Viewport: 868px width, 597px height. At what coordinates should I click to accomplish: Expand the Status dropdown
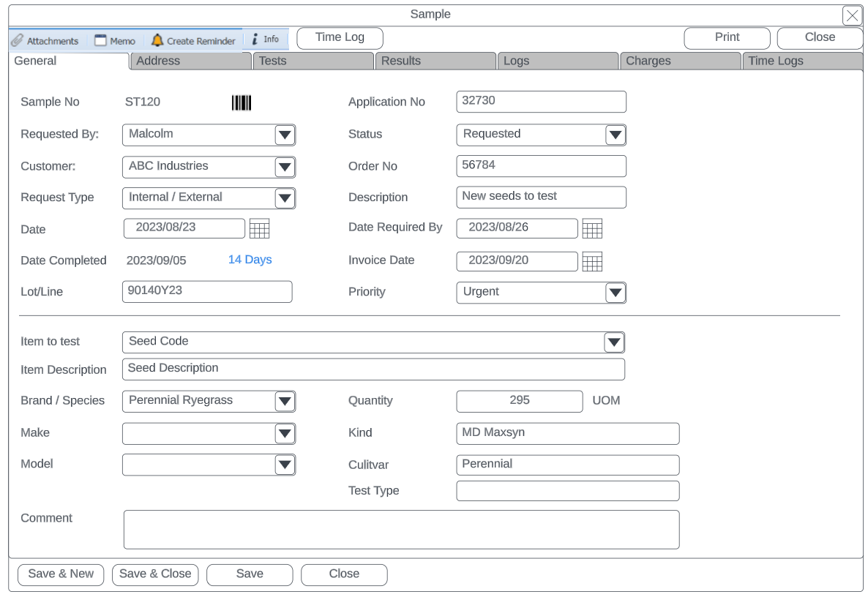(616, 135)
